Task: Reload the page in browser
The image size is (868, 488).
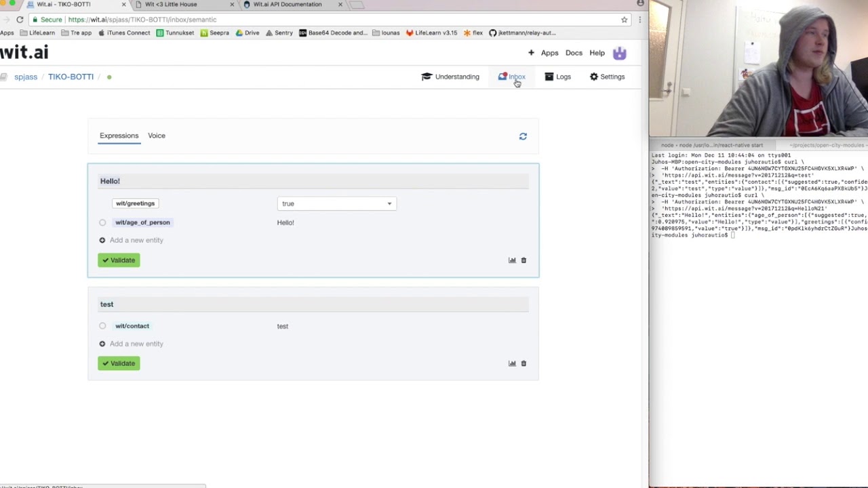Action: pos(20,20)
